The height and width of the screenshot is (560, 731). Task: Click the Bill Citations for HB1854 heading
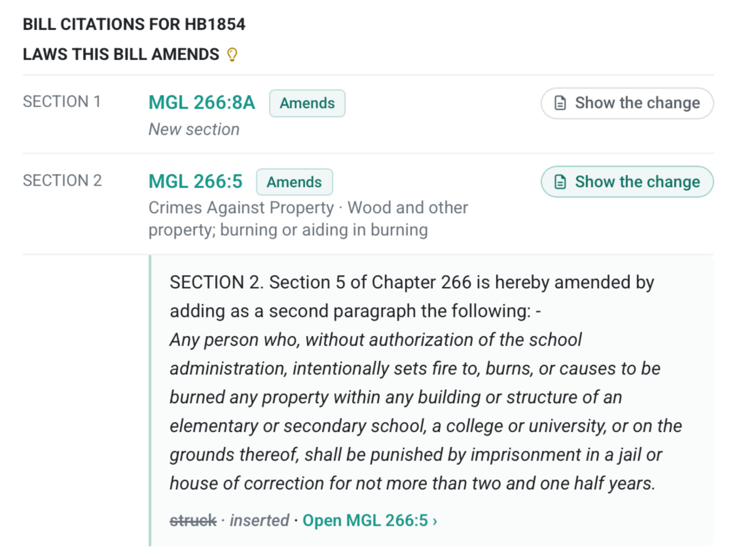click(x=134, y=25)
